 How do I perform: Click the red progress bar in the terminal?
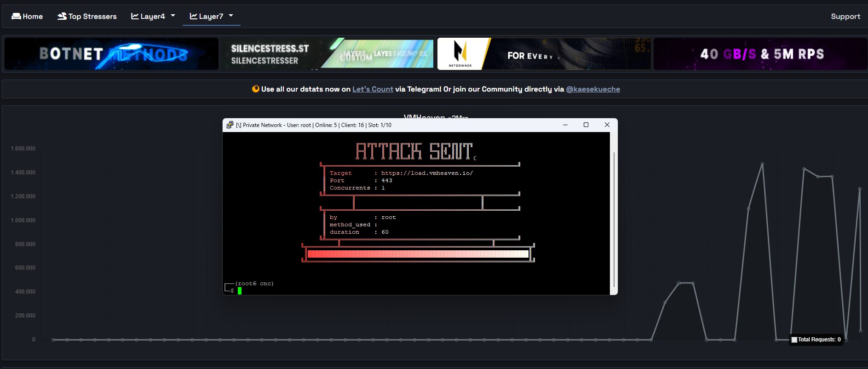click(418, 254)
